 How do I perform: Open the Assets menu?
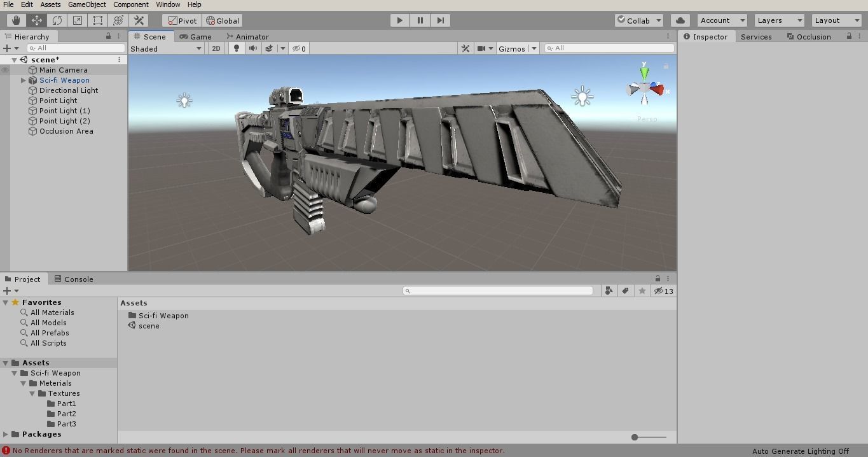[50, 4]
